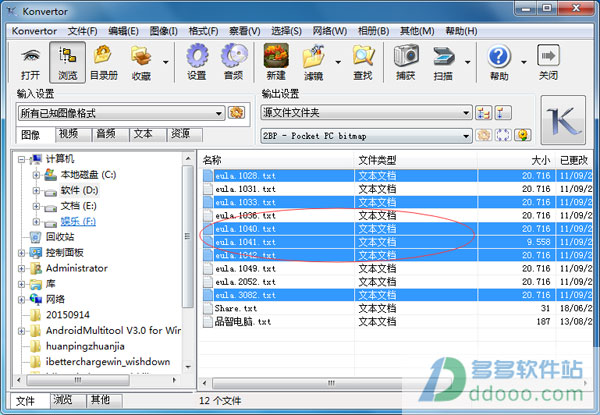
Task: Open the 网络(W) menu
Action: click(329, 31)
